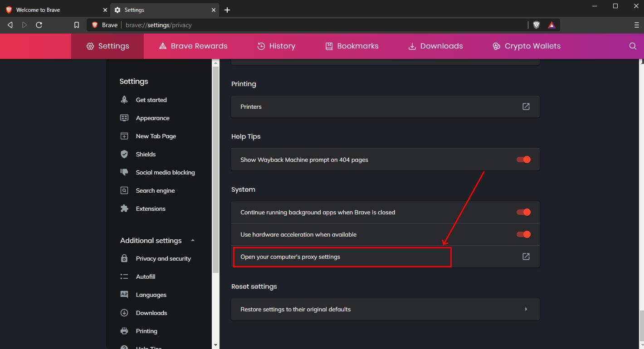Click the search settings magnifier icon
The height and width of the screenshot is (349, 644).
point(633,46)
